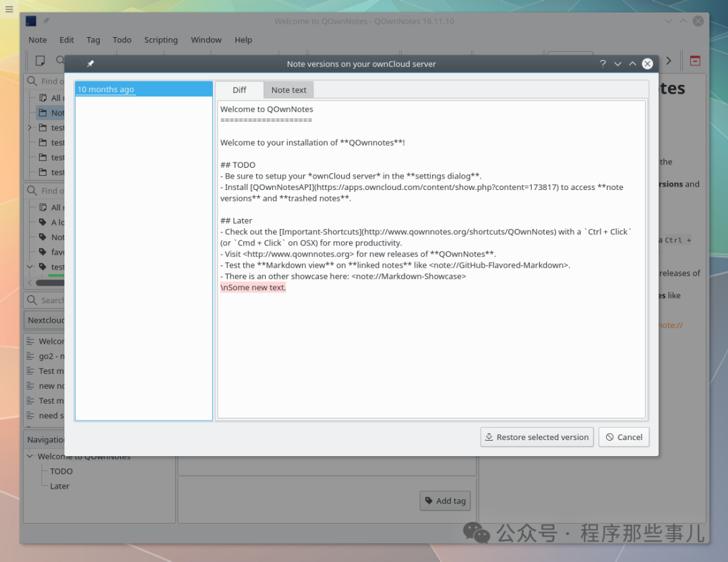Image resolution: width=728 pixels, height=562 pixels.
Task: Click the Add tag button in the main window
Action: coord(446,501)
